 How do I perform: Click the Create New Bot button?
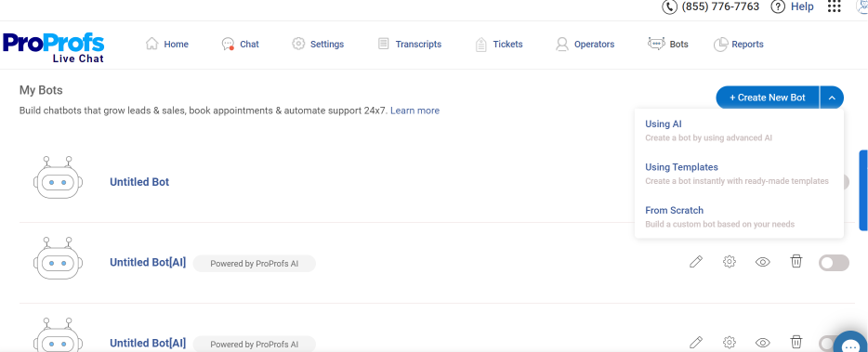point(768,98)
